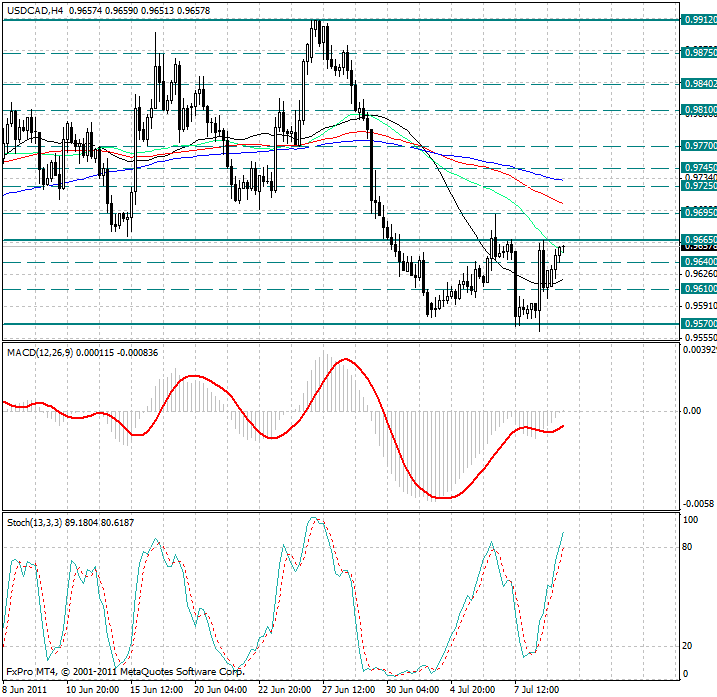Click the Stochastic 20 level axis label
The width and height of the screenshot is (717, 697).
coord(689,645)
